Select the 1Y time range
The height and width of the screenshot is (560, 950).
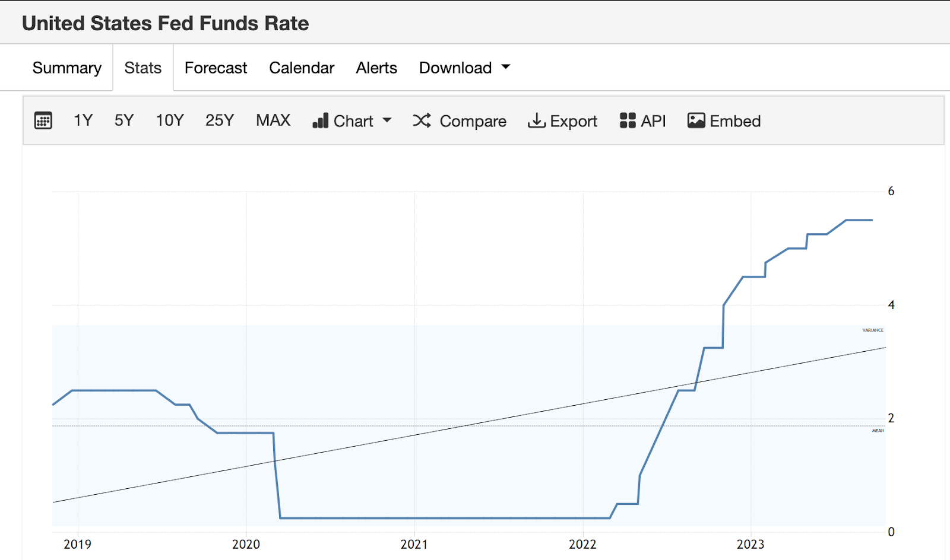click(83, 121)
